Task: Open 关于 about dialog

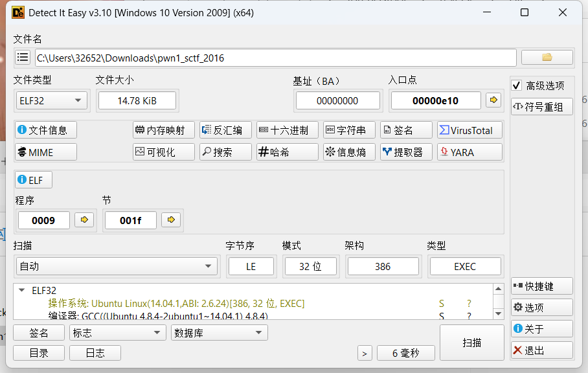Action: [x=542, y=329]
